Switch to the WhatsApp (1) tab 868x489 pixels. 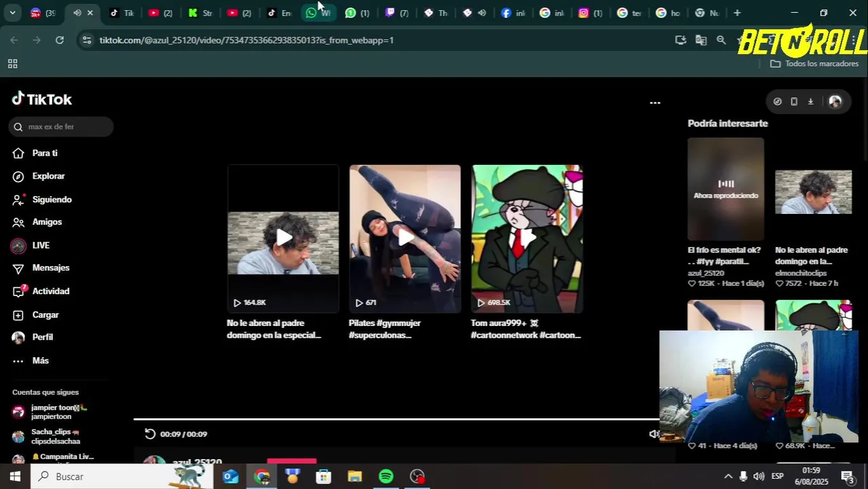click(357, 13)
